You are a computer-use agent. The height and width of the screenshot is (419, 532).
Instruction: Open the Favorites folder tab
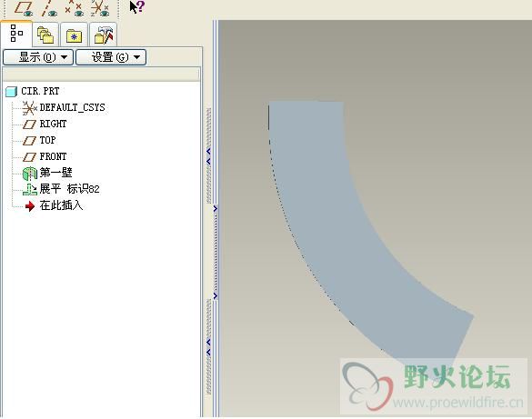[x=75, y=35]
